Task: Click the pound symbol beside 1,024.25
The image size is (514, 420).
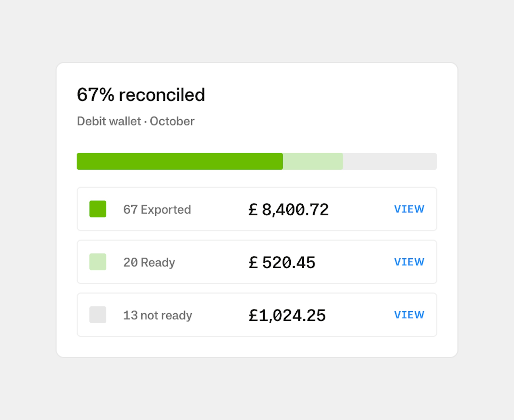Action: 253,315
